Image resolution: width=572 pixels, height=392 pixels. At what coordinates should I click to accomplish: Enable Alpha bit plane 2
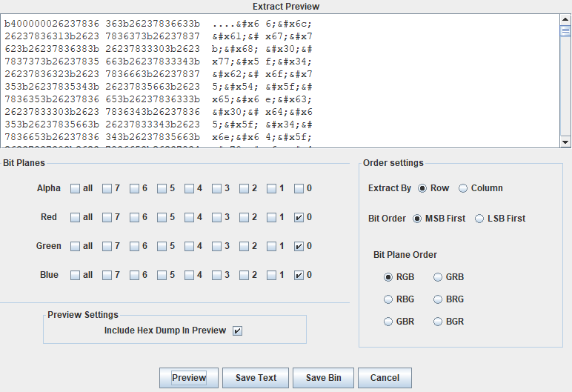[244, 189]
